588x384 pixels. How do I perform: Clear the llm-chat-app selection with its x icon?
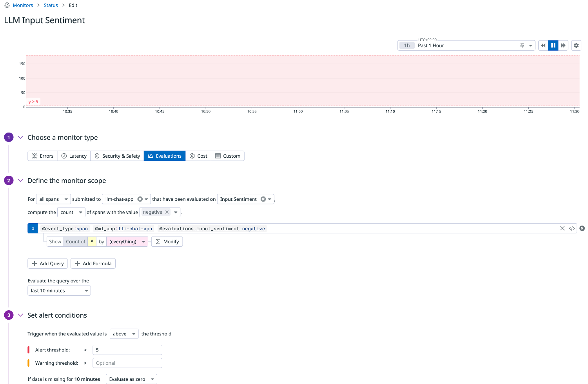coord(140,199)
